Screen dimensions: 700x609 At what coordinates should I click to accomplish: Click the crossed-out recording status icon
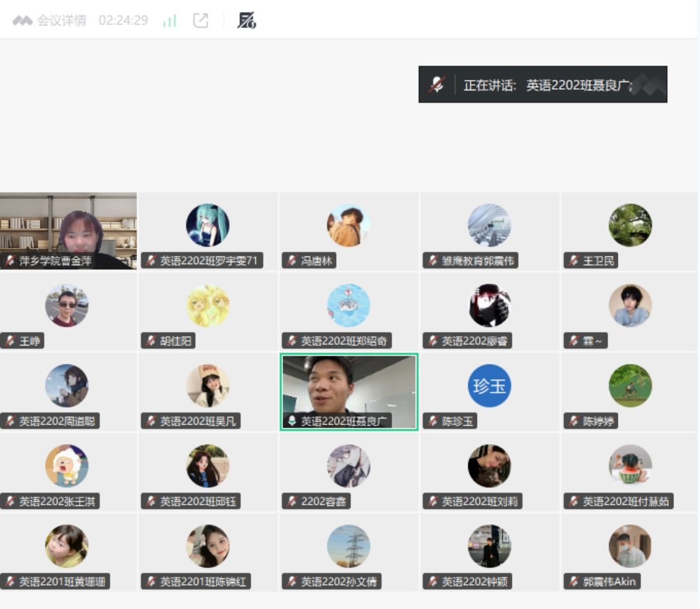point(246,21)
